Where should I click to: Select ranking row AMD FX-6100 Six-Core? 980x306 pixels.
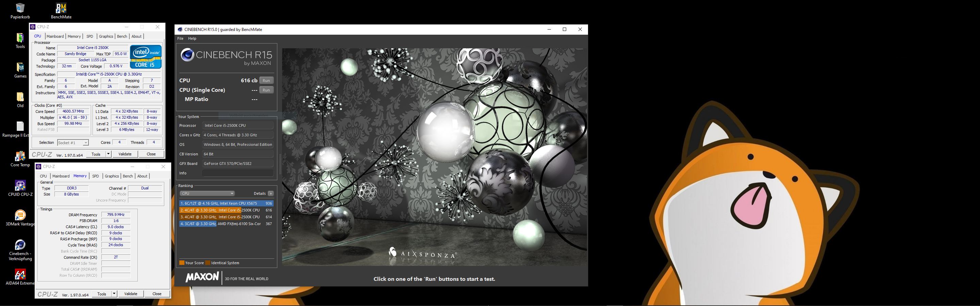tap(226, 224)
